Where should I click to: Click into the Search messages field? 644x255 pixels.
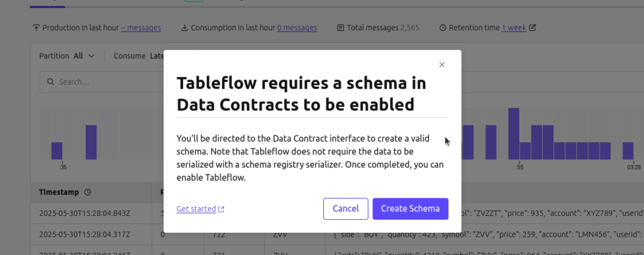click(102, 82)
